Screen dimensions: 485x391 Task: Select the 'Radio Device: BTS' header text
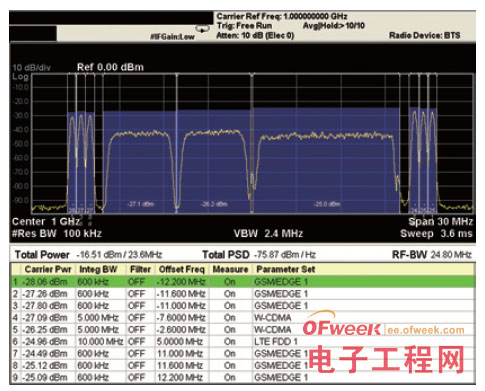pos(425,35)
